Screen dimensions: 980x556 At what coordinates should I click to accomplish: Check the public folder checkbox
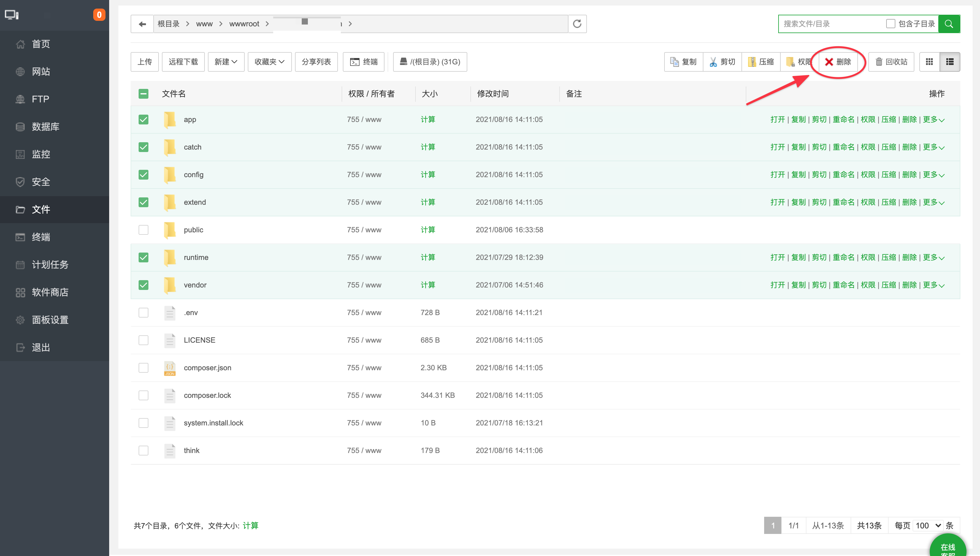[x=143, y=230]
